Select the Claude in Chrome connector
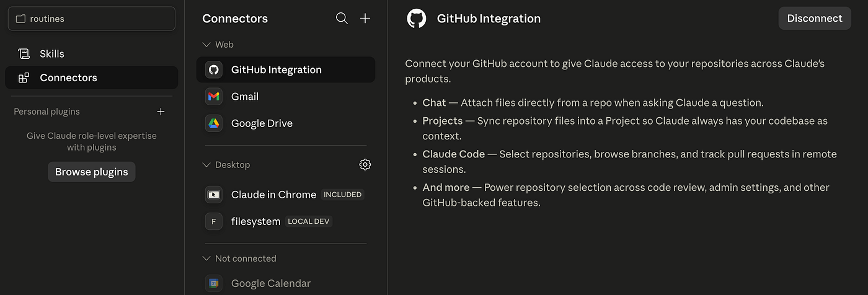This screenshot has width=868, height=295. pyautogui.click(x=286, y=194)
